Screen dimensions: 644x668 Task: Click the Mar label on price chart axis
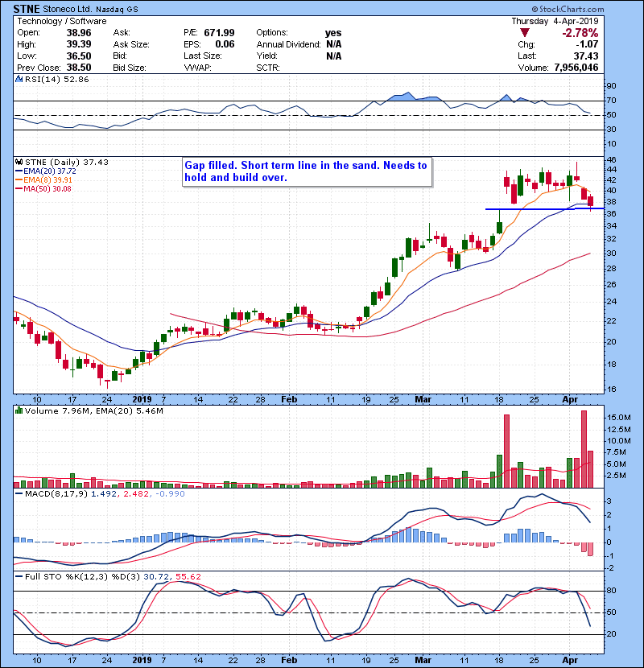click(423, 399)
